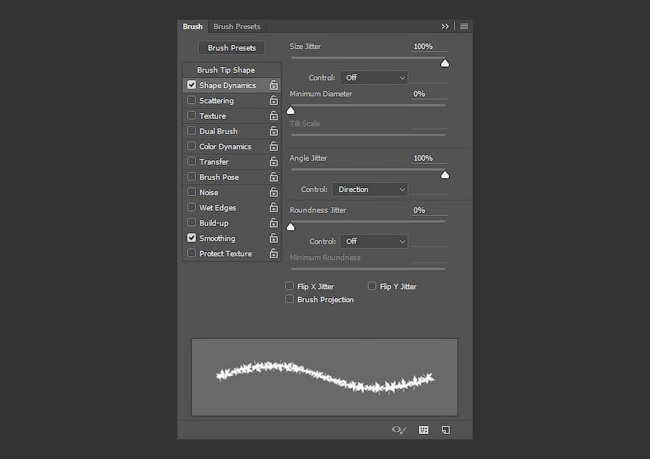Uncheck the Smoothing checkbox
The width and height of the screenshot is (650, 459).
pyautogui.click(x=192, y=238)
